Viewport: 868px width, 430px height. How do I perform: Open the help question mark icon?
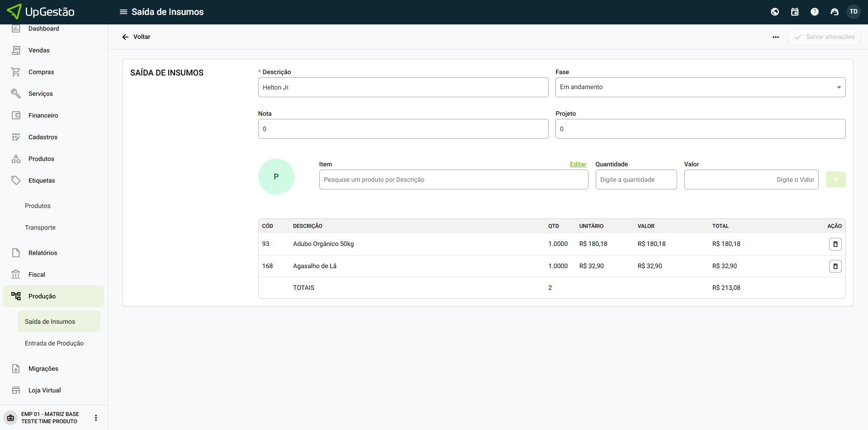pyautogui.click(x=815, y=12)
